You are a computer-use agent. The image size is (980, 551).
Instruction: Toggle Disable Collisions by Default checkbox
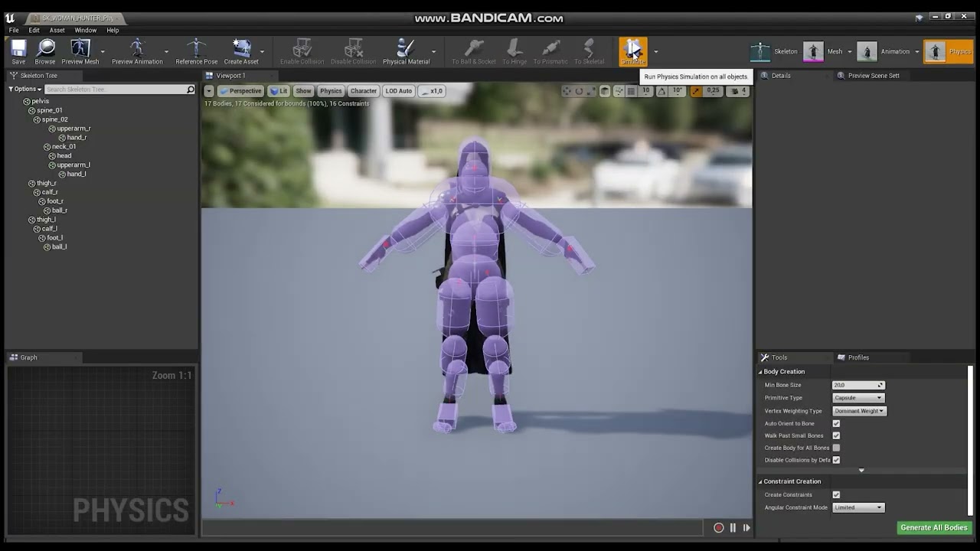[836, 460]
